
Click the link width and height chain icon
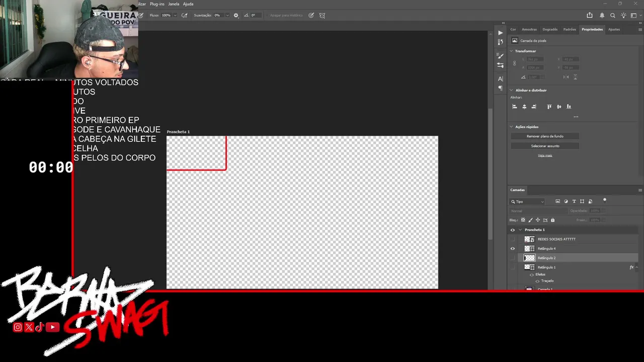[x=514, y=63]
